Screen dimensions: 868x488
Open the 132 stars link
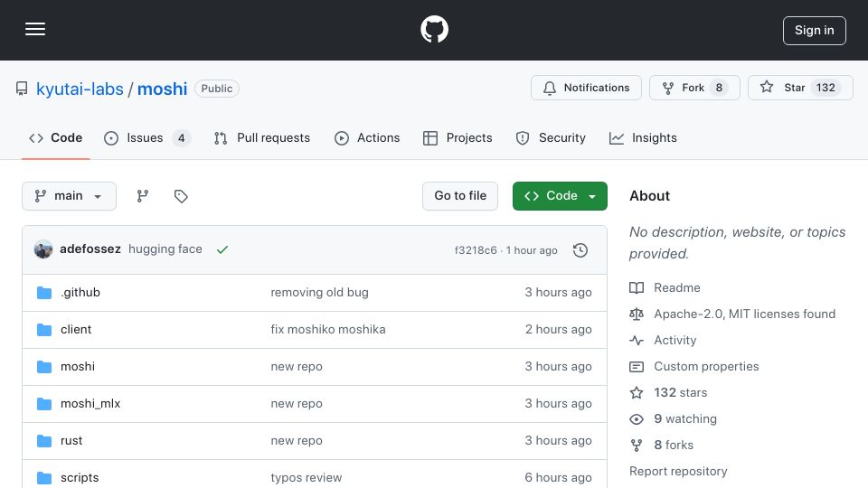680,393
